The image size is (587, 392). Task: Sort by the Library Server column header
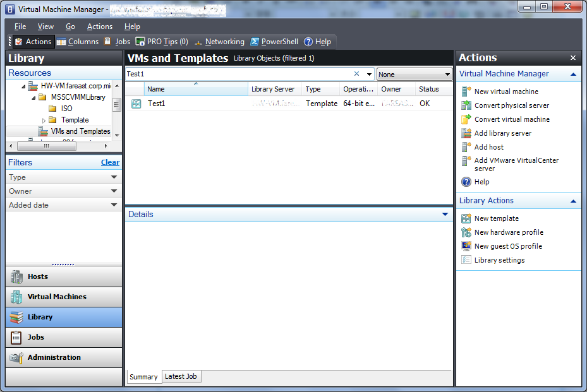pos(275,89)
